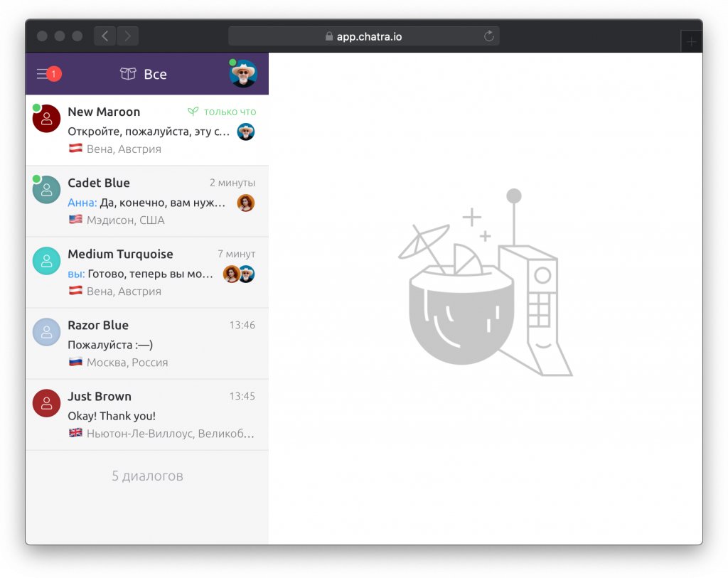Expand the Все conversation filter
The width and height of the screenshot is (728, 578).
pos(155,74)
